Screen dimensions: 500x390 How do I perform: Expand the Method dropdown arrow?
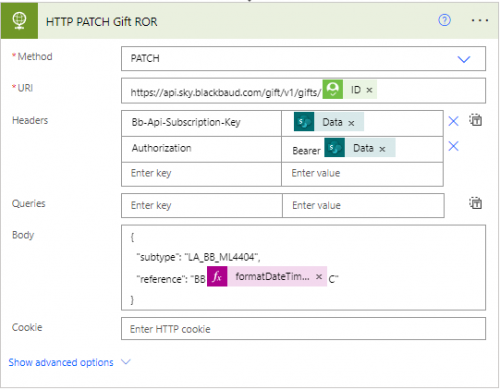coord(464,59)
